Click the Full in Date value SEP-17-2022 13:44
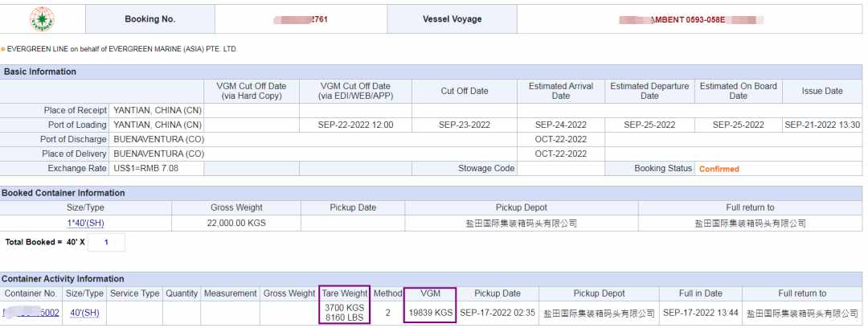The height and width of the screenshot is (328, 868). coord(700,313)
